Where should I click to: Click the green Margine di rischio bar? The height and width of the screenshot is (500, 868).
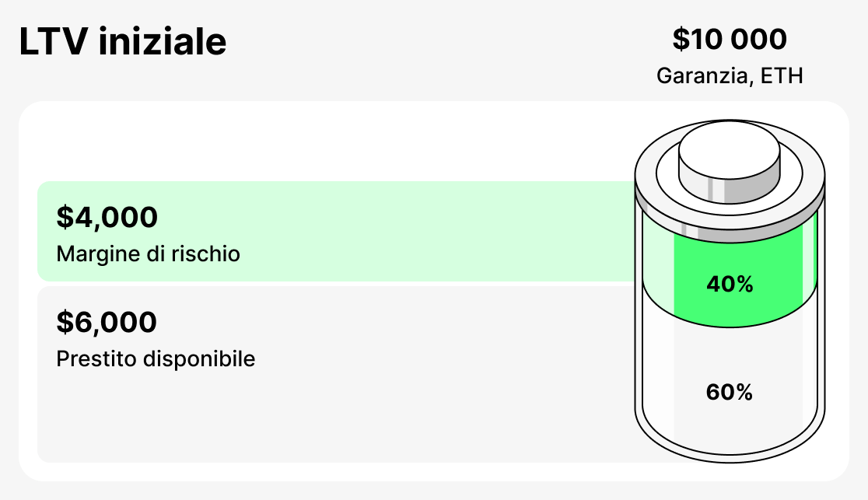(336, 232)
